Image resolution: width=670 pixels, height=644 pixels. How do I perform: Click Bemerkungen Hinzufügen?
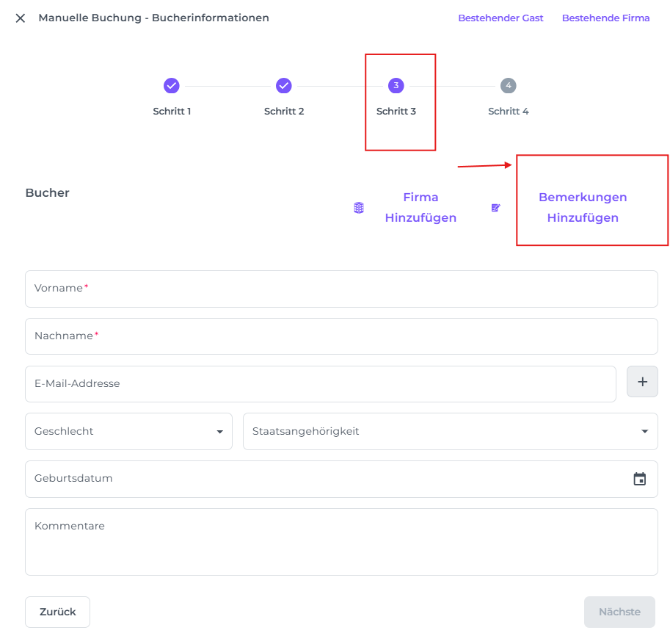tap(583, 208)
